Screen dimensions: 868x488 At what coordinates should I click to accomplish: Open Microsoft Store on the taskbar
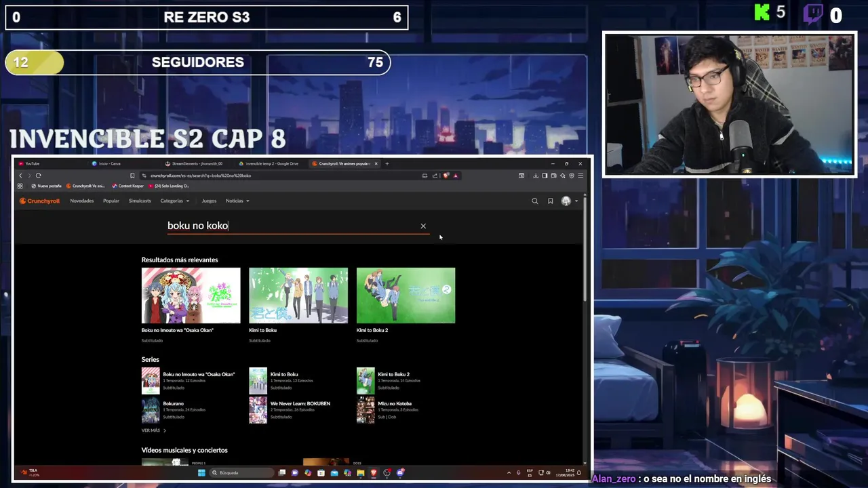tap(321, 472)
